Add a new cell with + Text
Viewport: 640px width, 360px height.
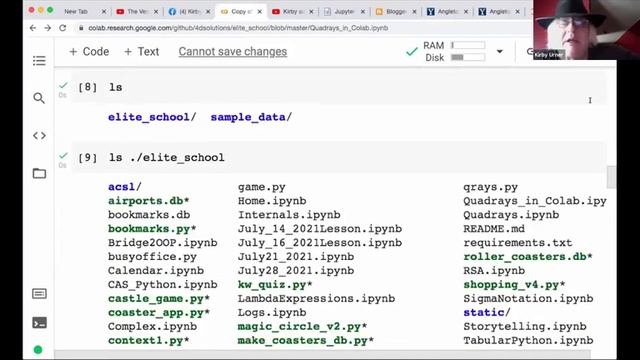point(141,52)
